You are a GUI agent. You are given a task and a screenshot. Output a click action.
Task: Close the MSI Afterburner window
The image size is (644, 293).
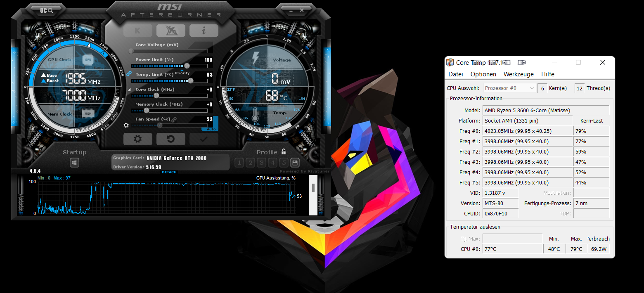click(302, 10)
